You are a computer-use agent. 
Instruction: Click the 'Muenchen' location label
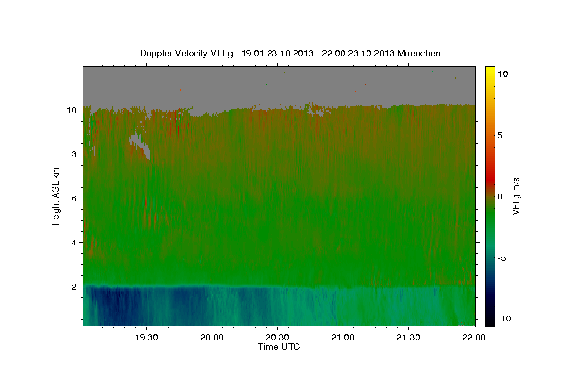pos(419,53)
